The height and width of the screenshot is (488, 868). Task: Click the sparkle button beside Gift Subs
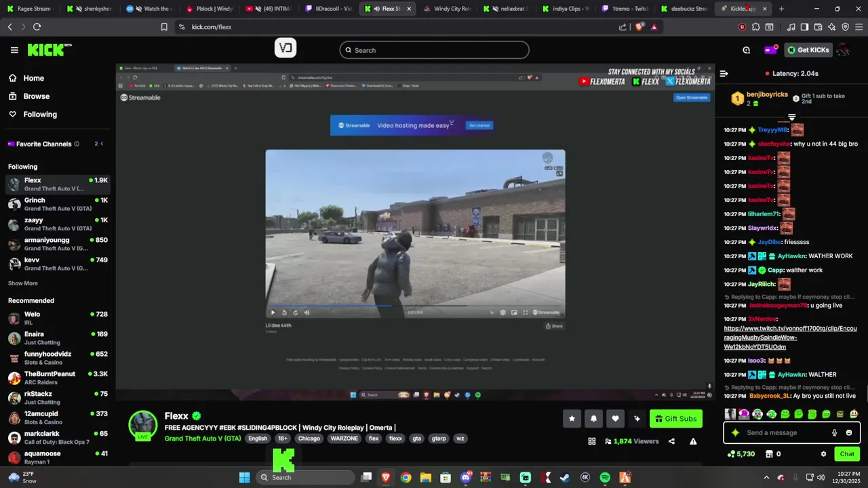637,419
